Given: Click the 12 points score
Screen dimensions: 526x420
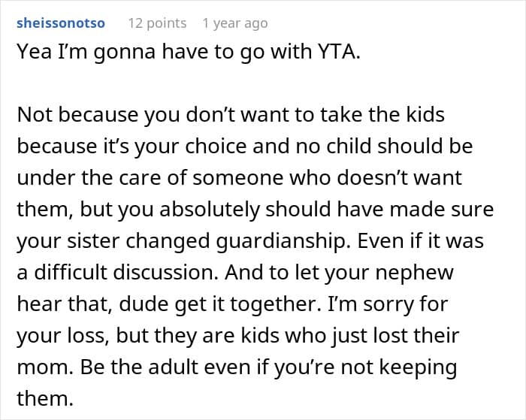Looking at the screenshot, I should [157, 23].
